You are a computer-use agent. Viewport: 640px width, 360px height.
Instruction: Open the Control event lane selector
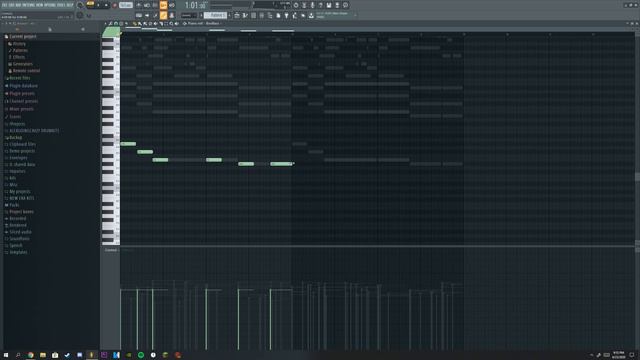(x=111, y=250)
